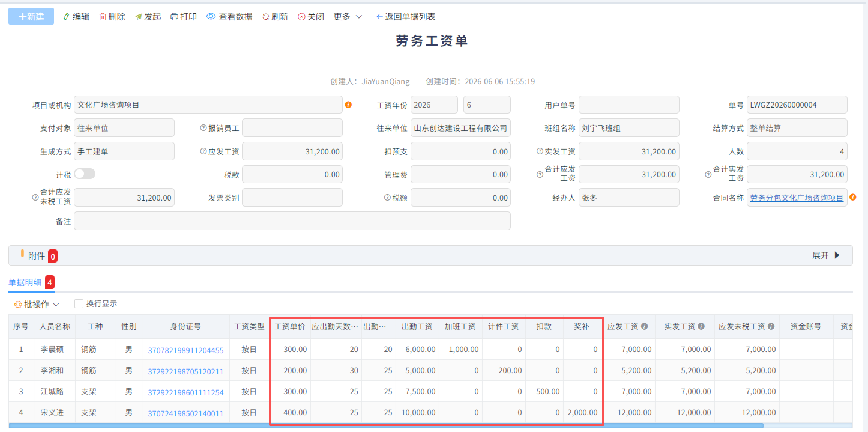Click the 备注 input field

coord(292,221)
